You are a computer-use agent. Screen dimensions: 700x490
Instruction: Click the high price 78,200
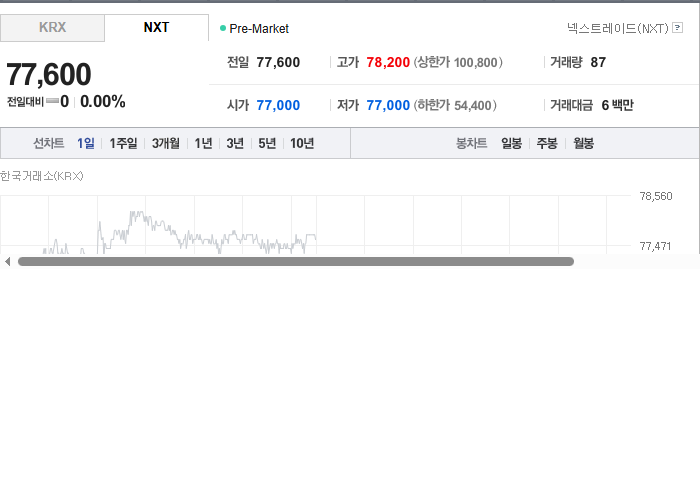[388, 62]
